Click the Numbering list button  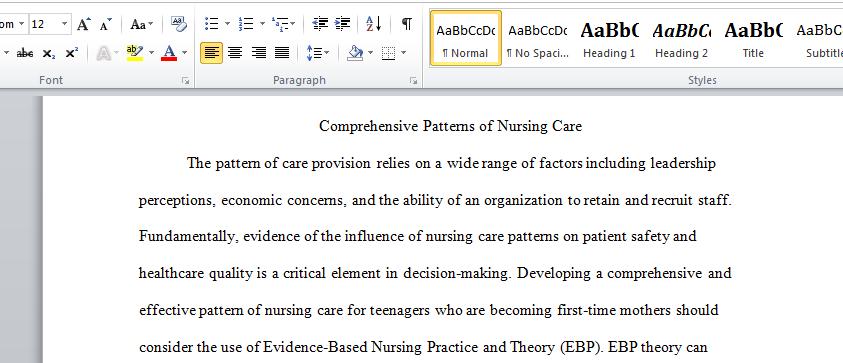click(246, 24)
